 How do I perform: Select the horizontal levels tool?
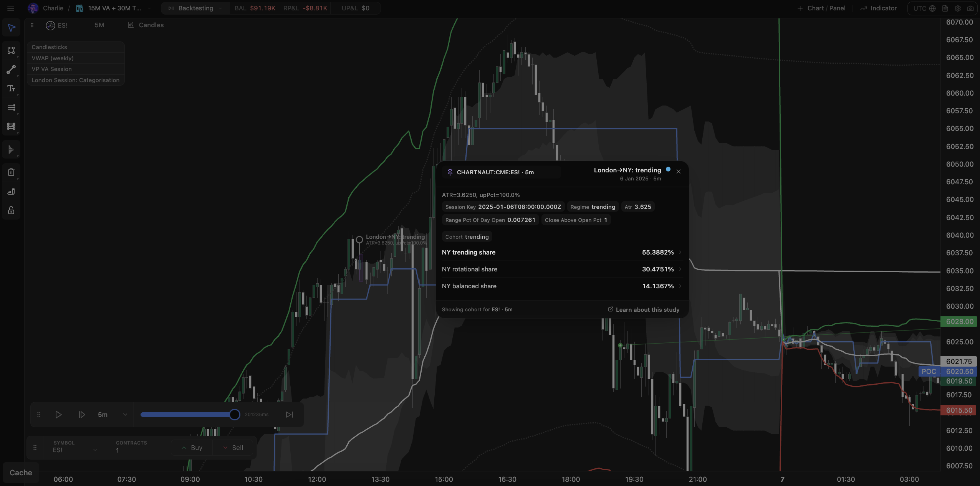click(x=11, y=107)
